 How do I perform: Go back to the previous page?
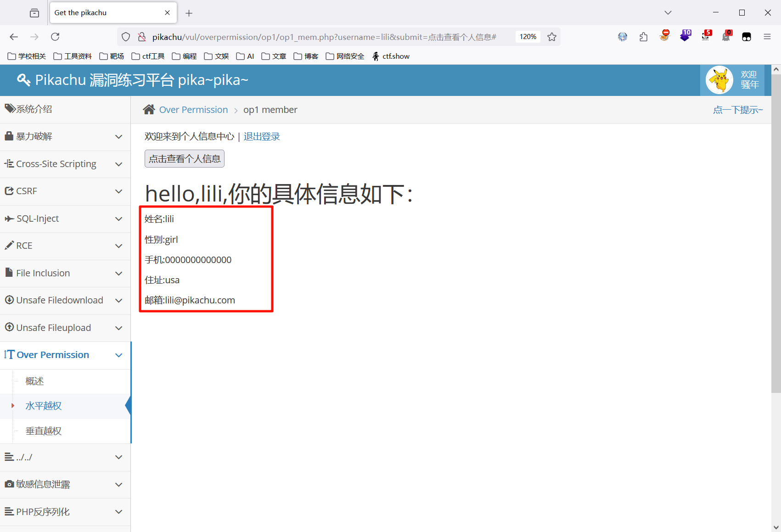(14, 37)
